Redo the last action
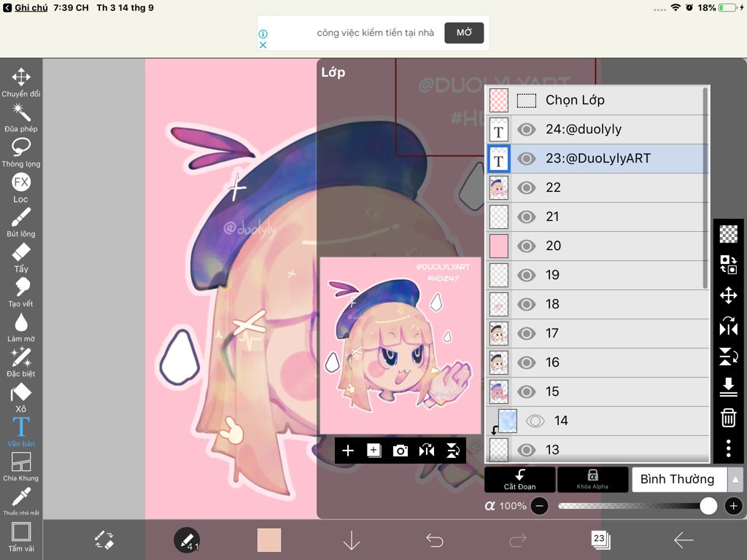Image resolution: width=747 pixels, height=560 pixels. pos(517,540)
